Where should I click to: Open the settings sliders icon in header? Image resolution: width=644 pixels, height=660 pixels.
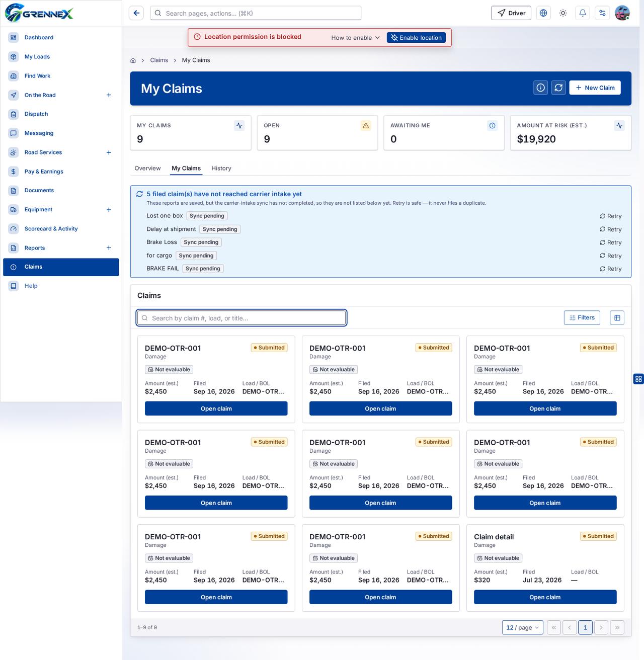(x=602, y=13)
